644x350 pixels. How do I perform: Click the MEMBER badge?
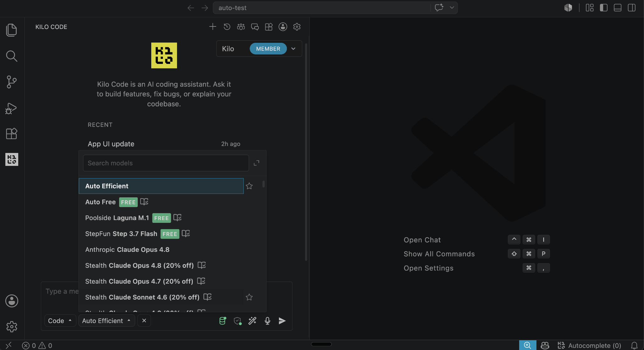click(268, 49)
